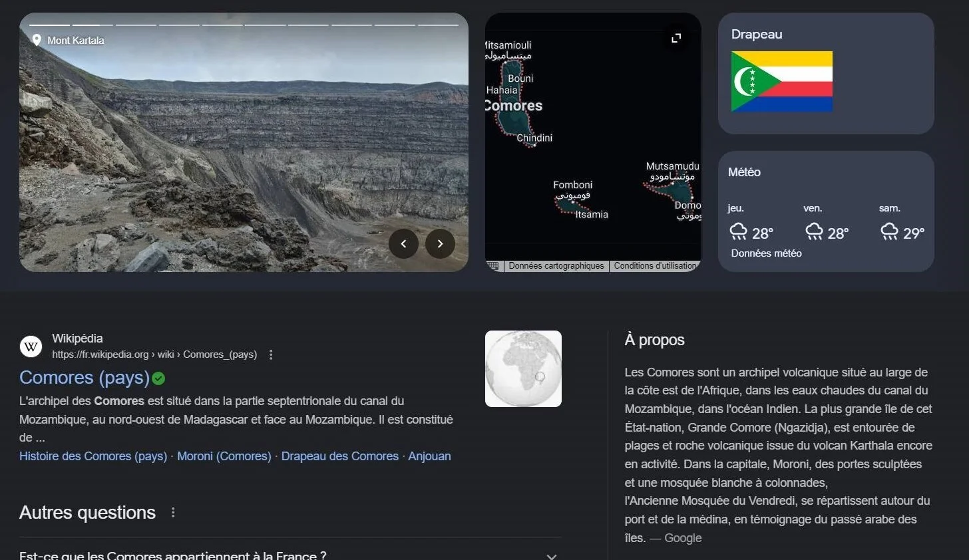Click the location pin beside Mont Kartala
The image size is (969, 560).
pyautogui.click(x=37, y=40)
